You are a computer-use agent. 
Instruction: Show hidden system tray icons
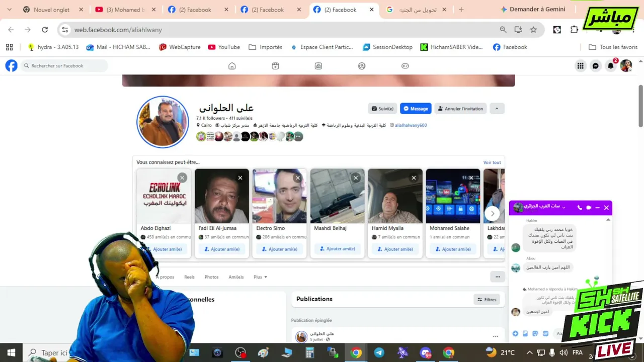click(x=529, y=352)
